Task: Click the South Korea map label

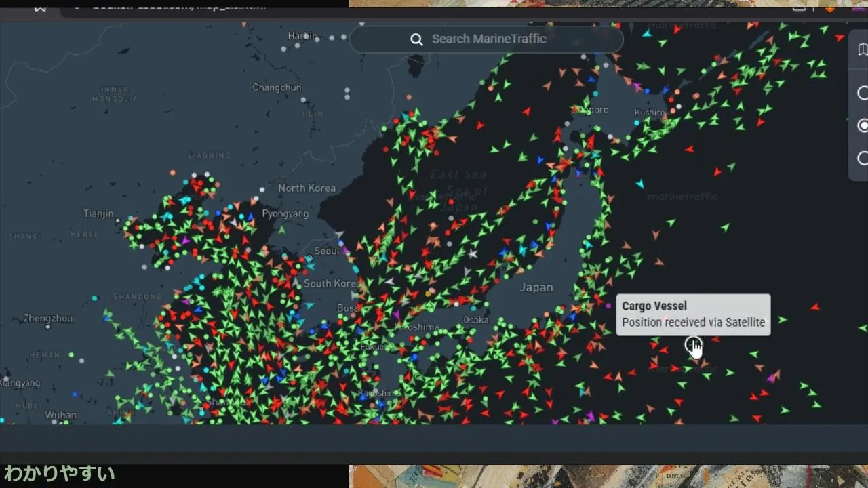Action: click(330, 283)
